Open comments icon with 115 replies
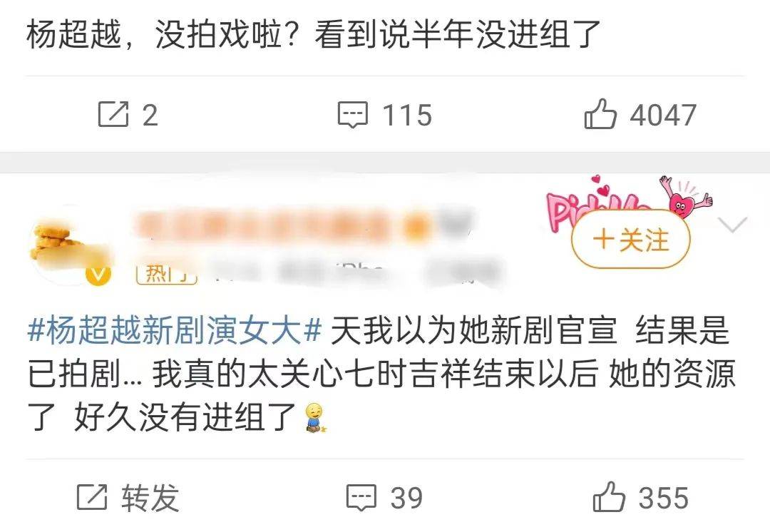The image size is (770, 532). [x=353, y=114]
